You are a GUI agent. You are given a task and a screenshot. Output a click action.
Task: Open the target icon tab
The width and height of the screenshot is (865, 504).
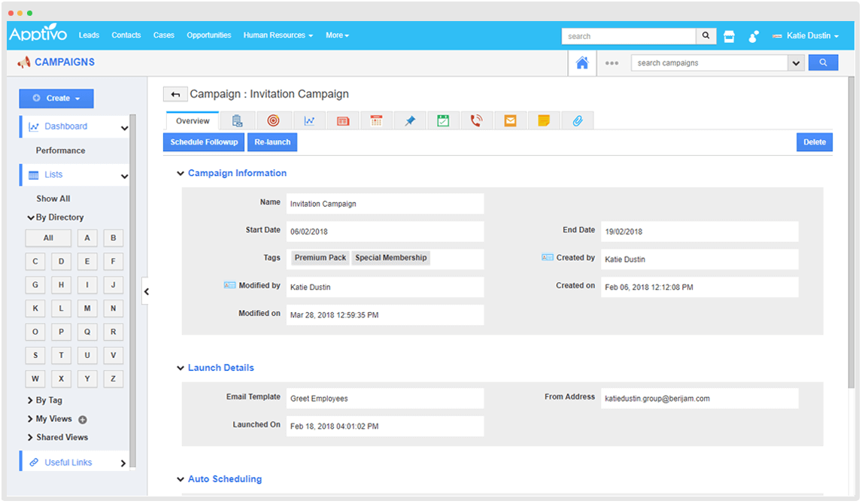point(273,120)
